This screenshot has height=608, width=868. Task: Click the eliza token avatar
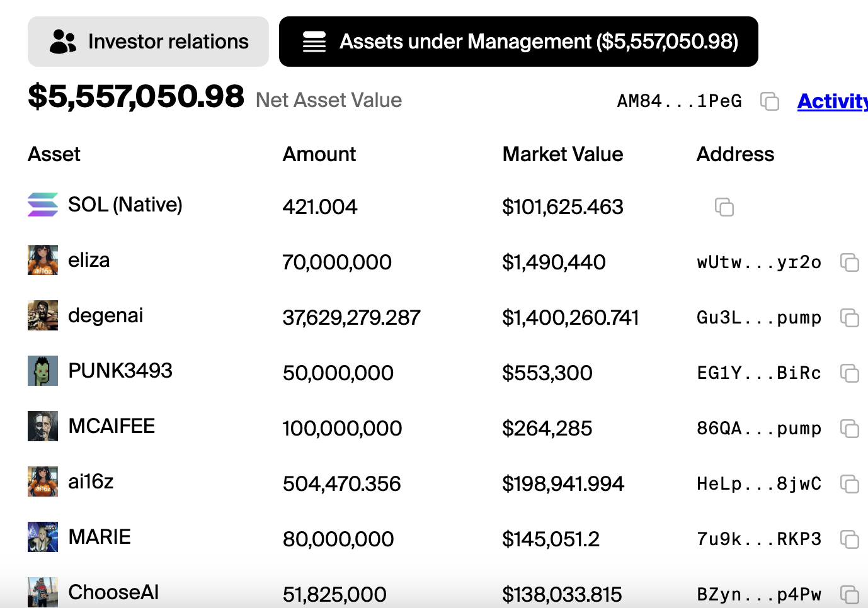tap(43, 260)
